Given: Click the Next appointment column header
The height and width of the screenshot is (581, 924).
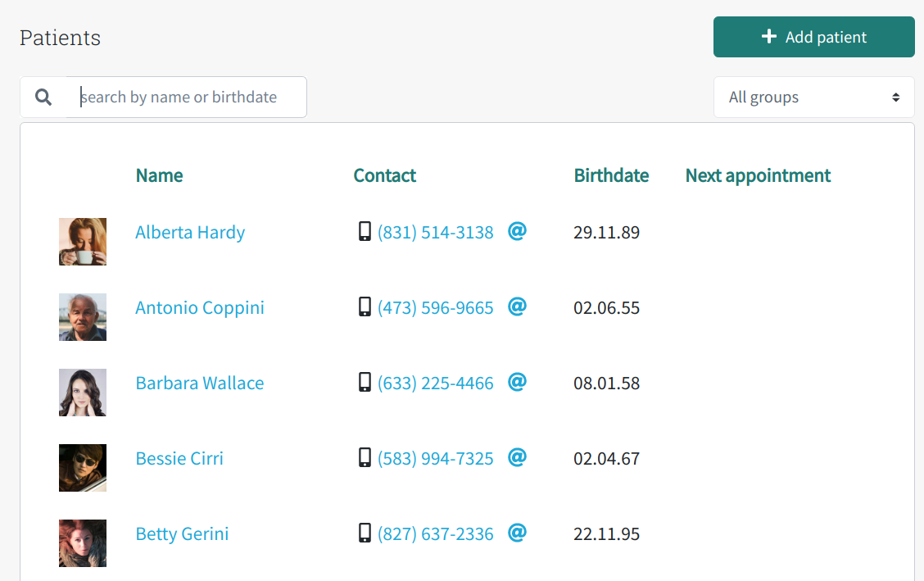Looking at the screenshot, I should pos(758,175).
